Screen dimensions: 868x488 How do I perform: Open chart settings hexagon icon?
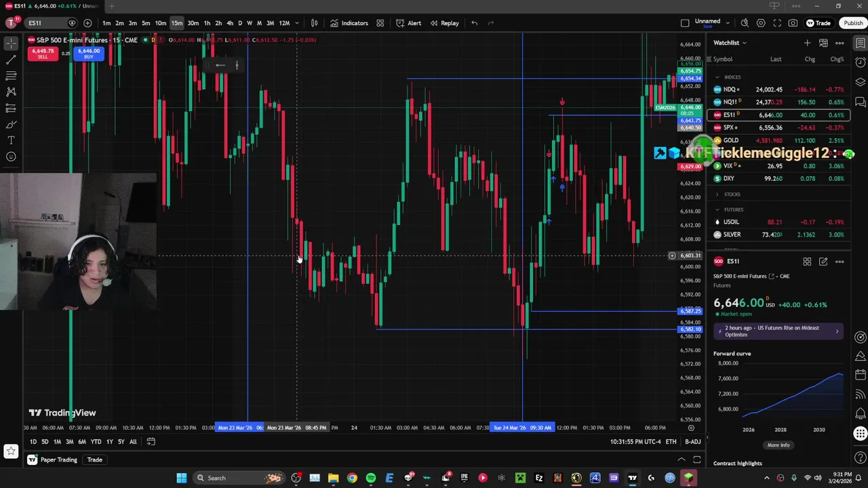761,23
